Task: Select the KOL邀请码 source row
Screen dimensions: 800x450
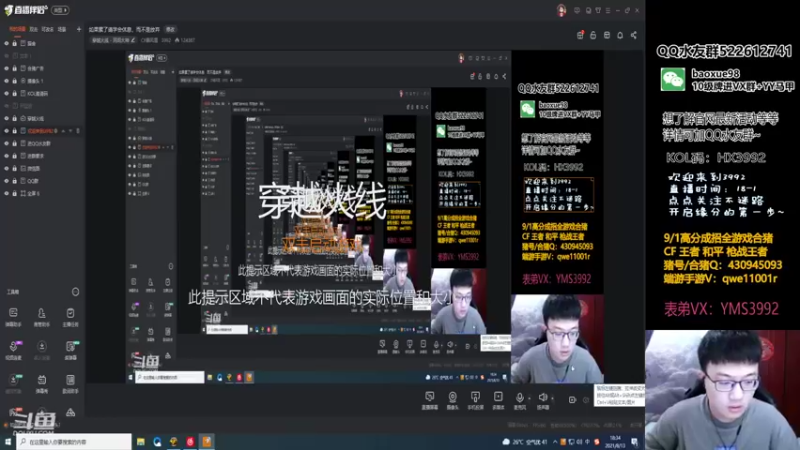Action: coord(42,93)
